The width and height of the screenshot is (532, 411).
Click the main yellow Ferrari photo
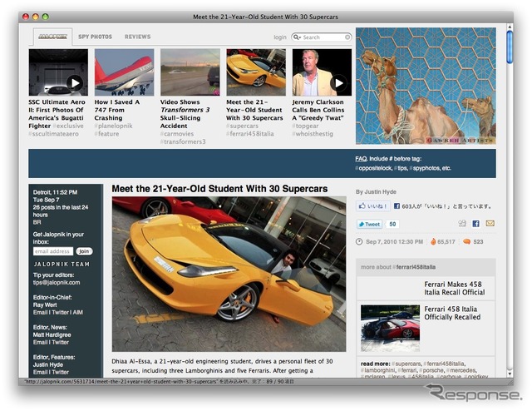pos(229,274)
